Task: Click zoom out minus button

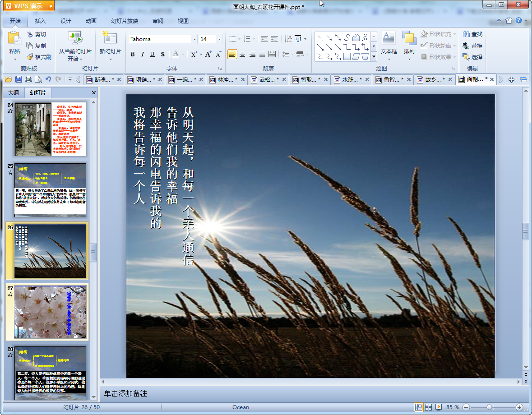Action: point(466,407)
